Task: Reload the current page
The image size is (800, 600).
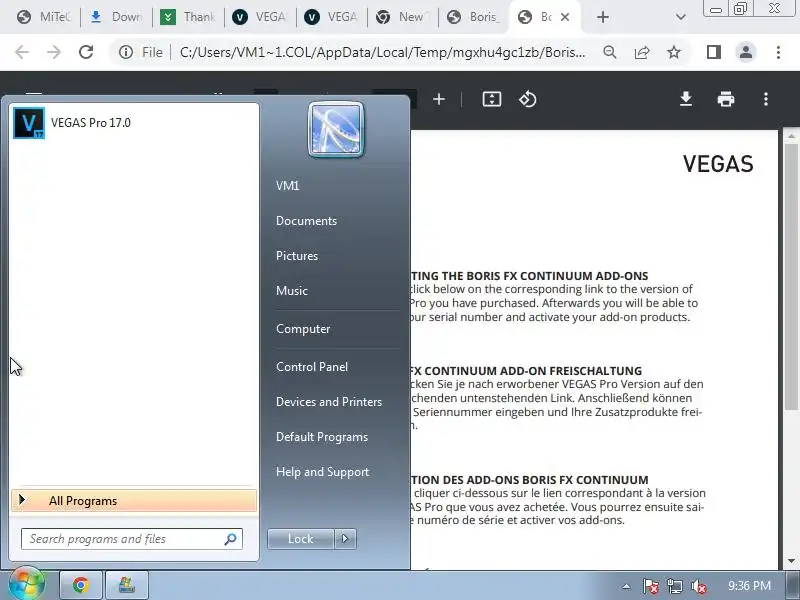Action: (86, 52)
